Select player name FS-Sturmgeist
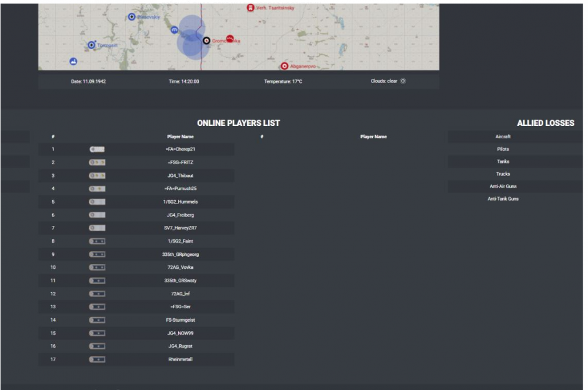Viewport: 588px width, 390px height. pos(181,320)
